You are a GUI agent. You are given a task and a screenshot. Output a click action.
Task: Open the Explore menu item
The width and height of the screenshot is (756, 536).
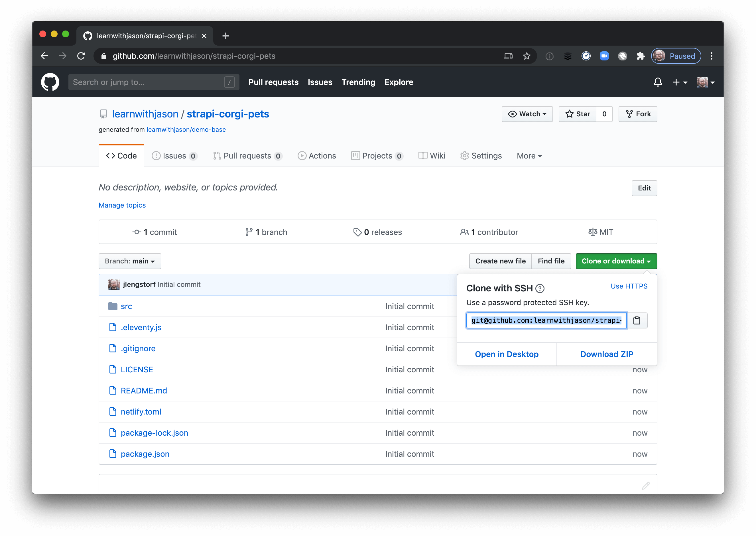(x=399, y=82)
